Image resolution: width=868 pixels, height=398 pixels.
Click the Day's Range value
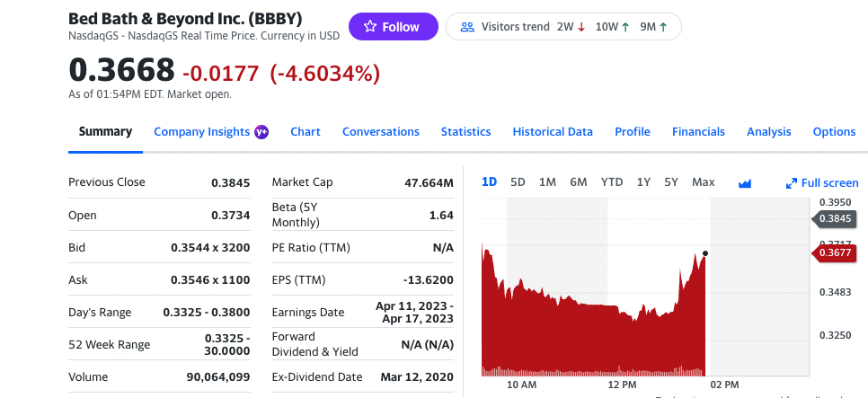click(207, 312)
